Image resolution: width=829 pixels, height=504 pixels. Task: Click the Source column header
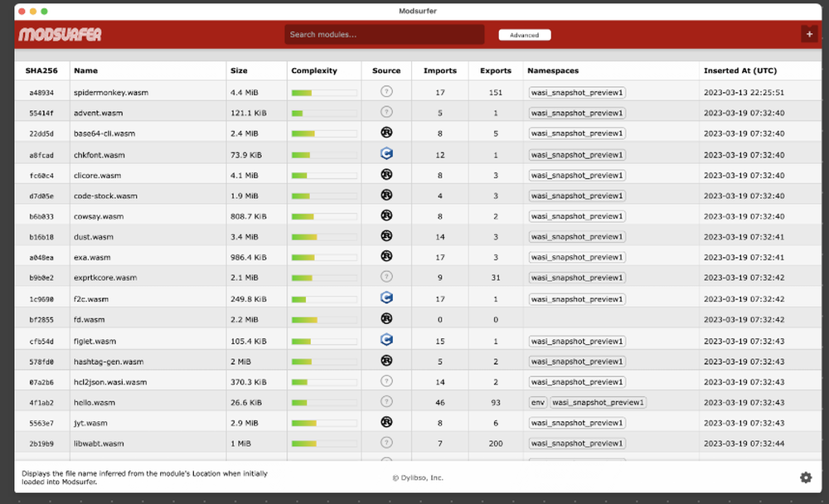(386, 70)
